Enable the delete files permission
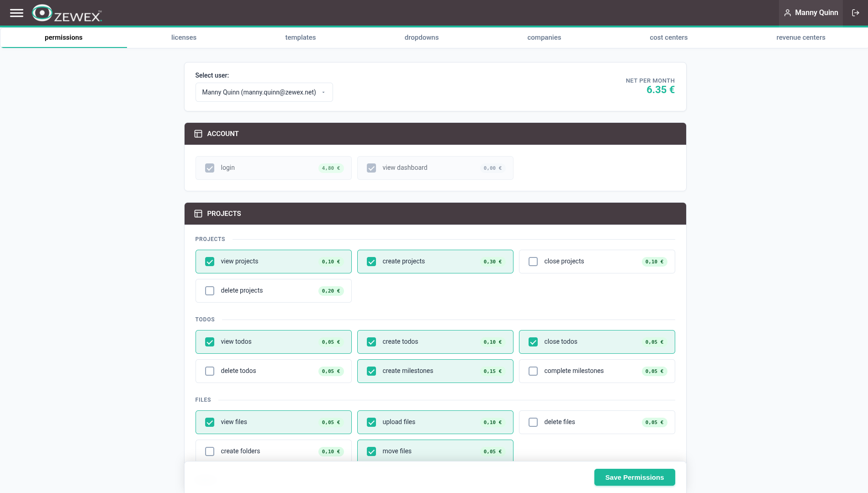Screen dimensions: 868x493 [533, 422]
